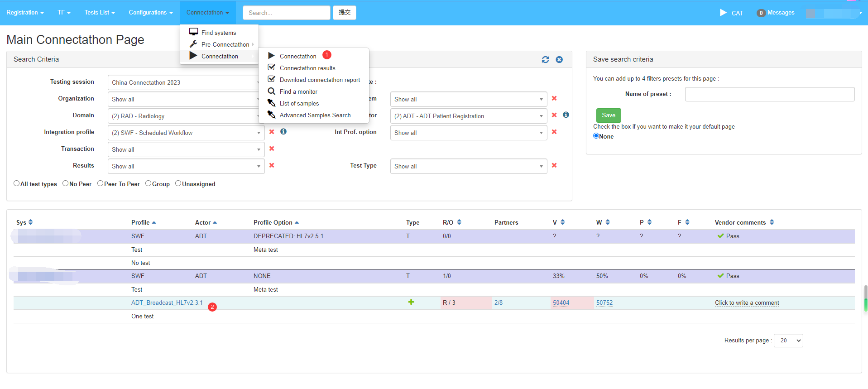The image size is (868, 389).
Task: Select Peer To Peer radio button
Action: pos(101,183)
